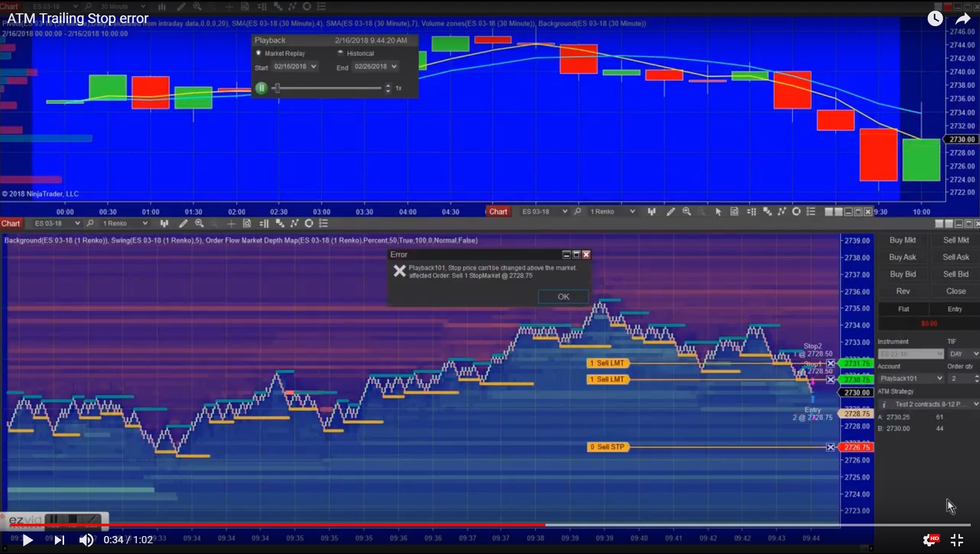Exit fullscreen video mode

point(957,540)
